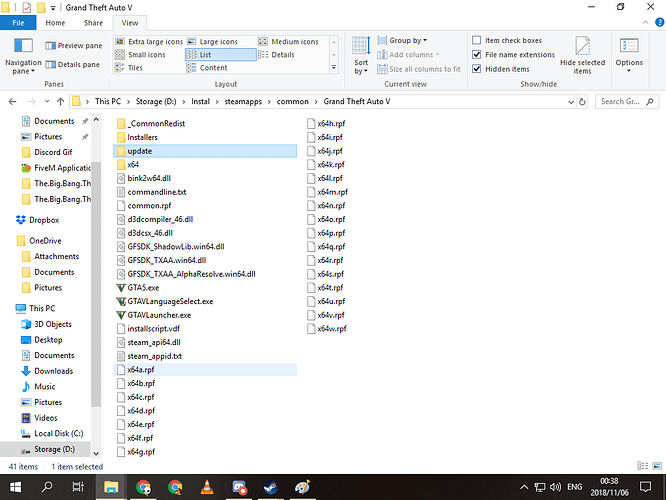Open the File menu
This screenshot has width=666, height=500.
18,23
